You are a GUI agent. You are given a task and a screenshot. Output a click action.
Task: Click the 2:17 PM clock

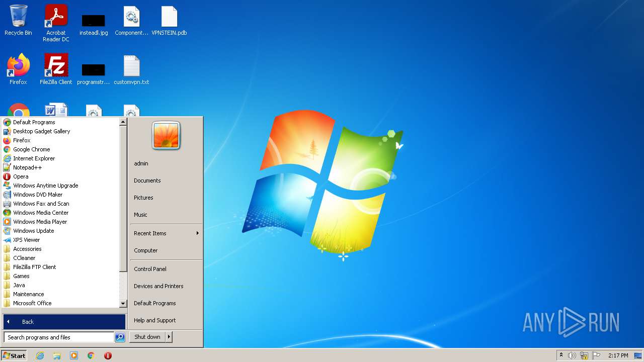tap(618, 355)
